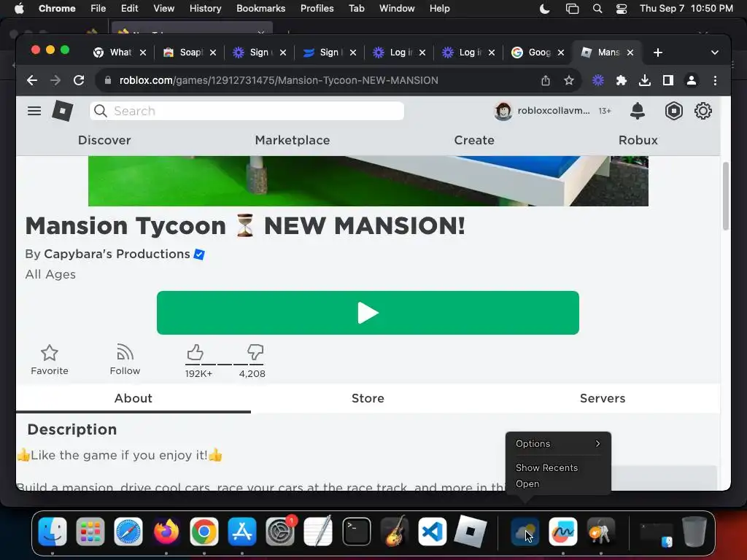
Task: Open Visual Studio Code from the Dock
Action: (x=432, y=532)
